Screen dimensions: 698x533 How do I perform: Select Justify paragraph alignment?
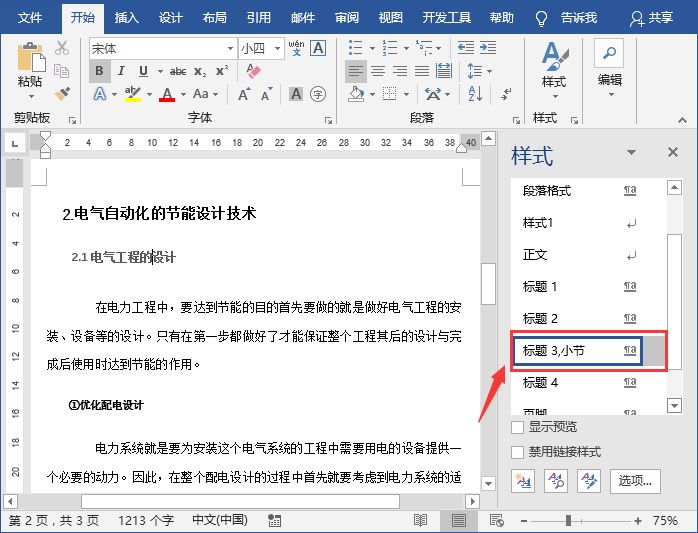tap(422, 71)
